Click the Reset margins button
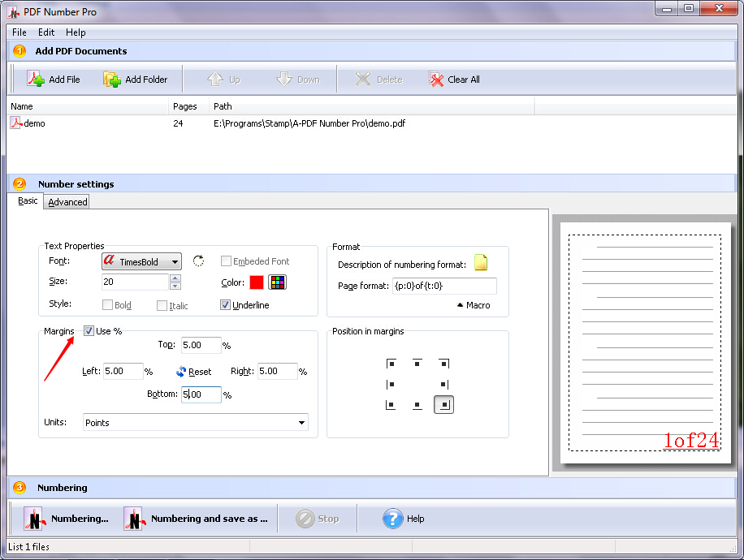Screen dimensions: 744x560 [x=193, y=372]
